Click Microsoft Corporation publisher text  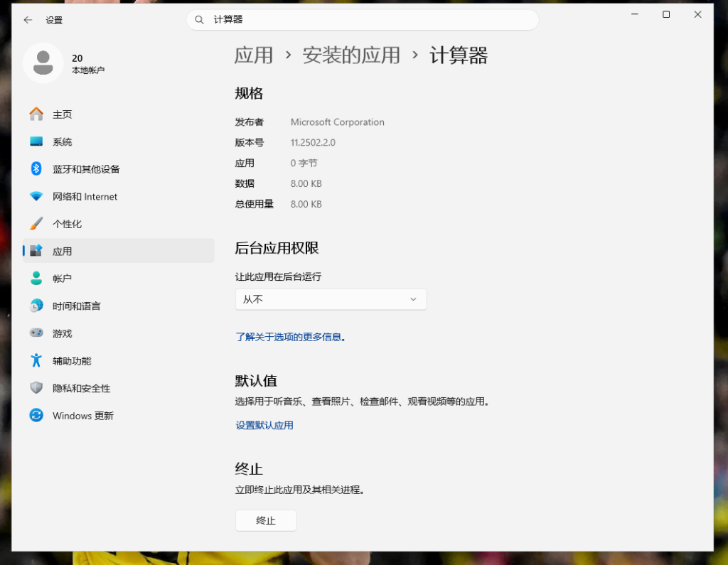coord(338,122)
